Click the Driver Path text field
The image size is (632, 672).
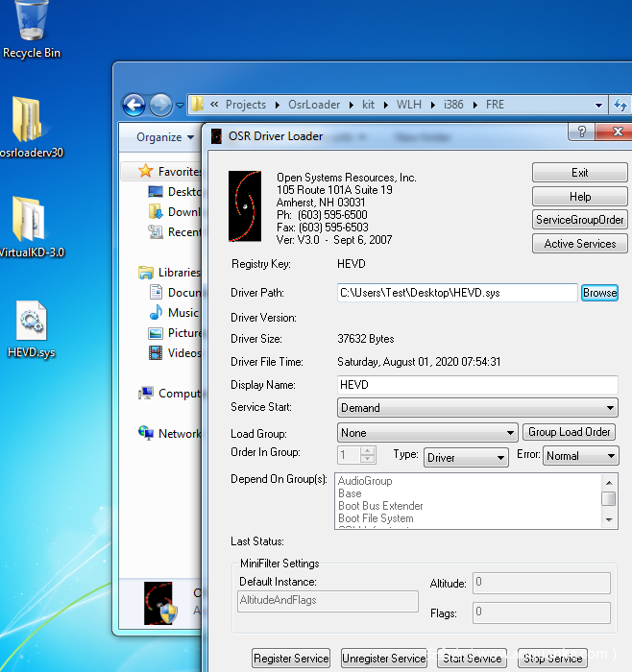pos(456,293)
